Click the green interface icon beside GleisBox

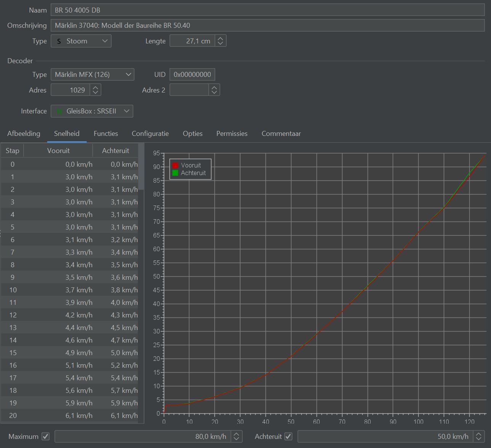(x=59, y=111)
